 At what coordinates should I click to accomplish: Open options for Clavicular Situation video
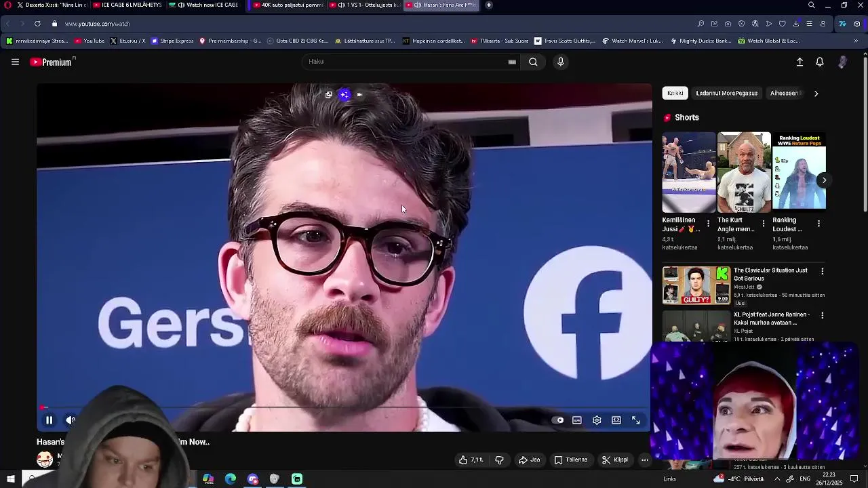(x=823, y=271)
